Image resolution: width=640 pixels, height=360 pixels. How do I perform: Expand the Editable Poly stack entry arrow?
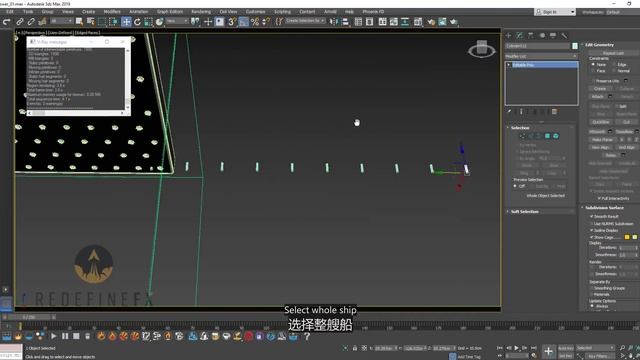(509, 65)
